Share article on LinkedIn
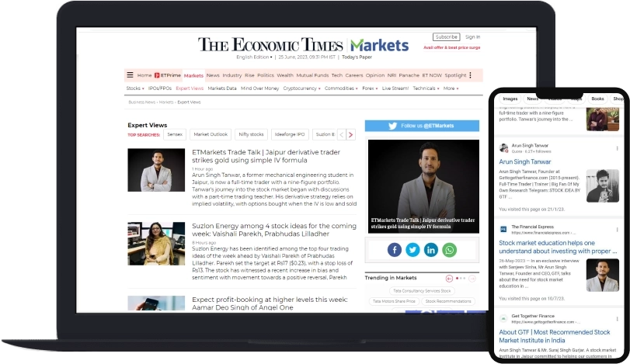This screenshot has width=630, height=364. [431, 249]
